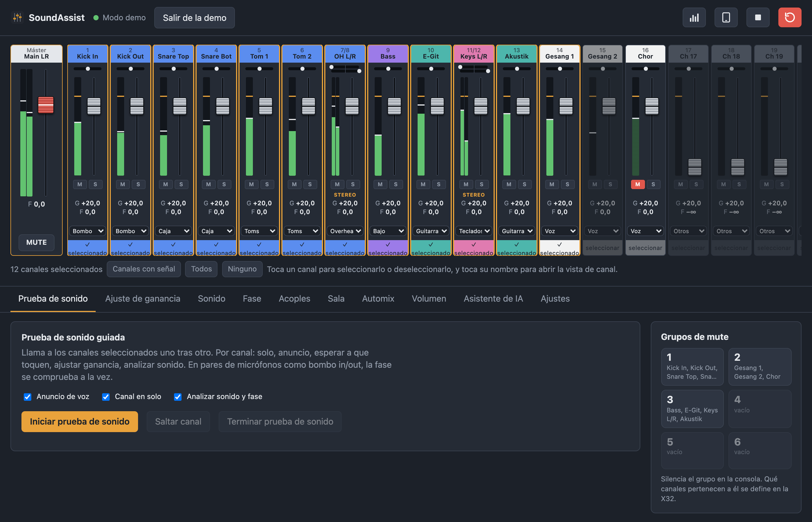Viewport: 812px width, 522px height.
Task: Open the Fase tab
Action: point(252,299)
